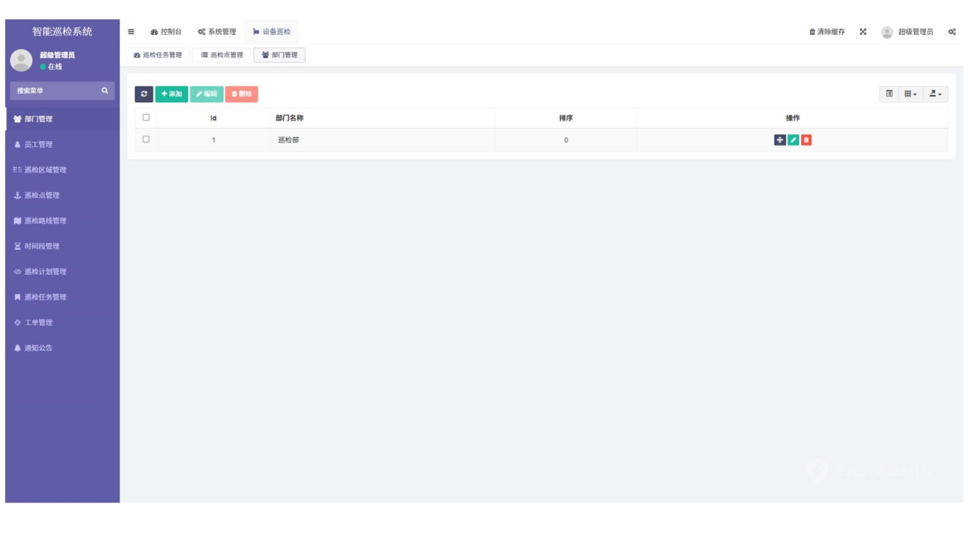Image resolution: width=980 pixels, height=551 pixels.
Task: Click the 智能巡检系统 logo title
Action: click(62, 31)
